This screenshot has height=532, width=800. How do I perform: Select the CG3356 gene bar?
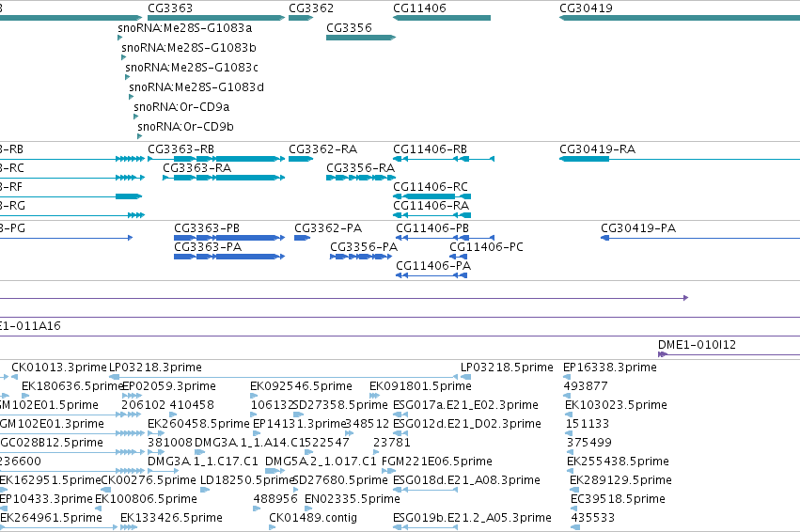(x=361, y=38)
